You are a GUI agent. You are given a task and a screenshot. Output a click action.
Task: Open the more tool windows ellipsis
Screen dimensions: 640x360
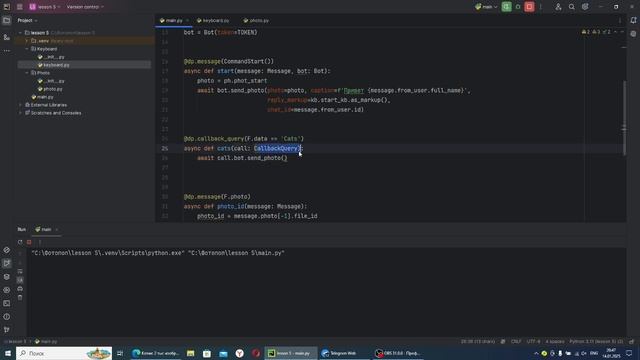click(7, 51)
